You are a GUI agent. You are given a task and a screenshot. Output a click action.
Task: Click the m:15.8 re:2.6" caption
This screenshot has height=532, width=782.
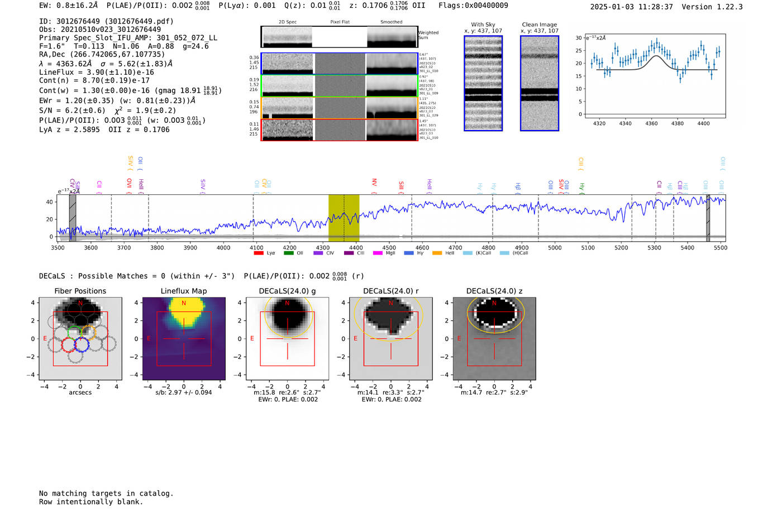pyautogui.click(x=287, y=392)
